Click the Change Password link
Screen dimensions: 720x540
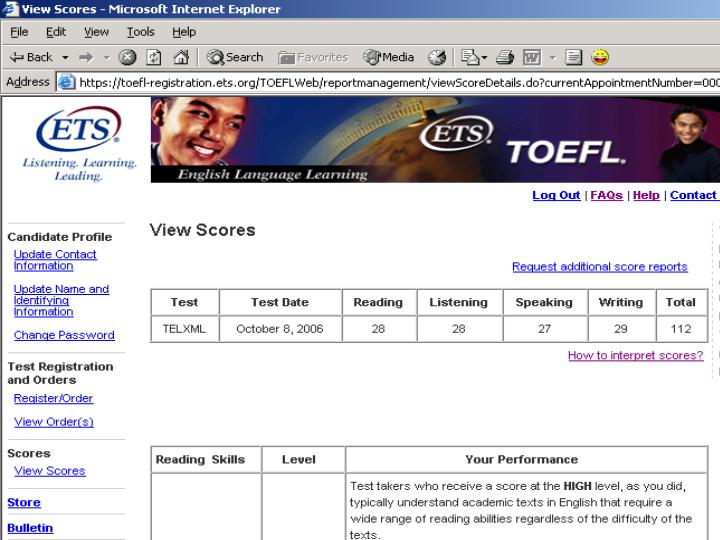pos(64,335)
